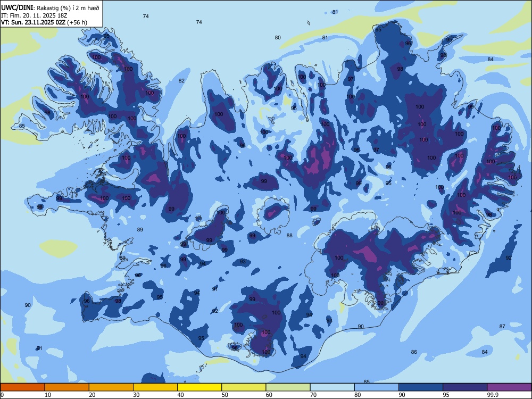Click the map value '82' near Westfjords

click(181, 80)
